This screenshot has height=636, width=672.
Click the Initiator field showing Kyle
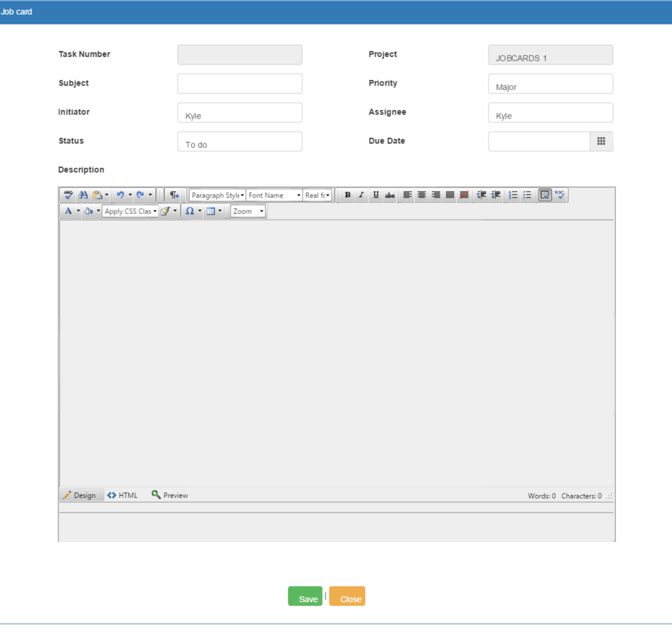[240, 113]
